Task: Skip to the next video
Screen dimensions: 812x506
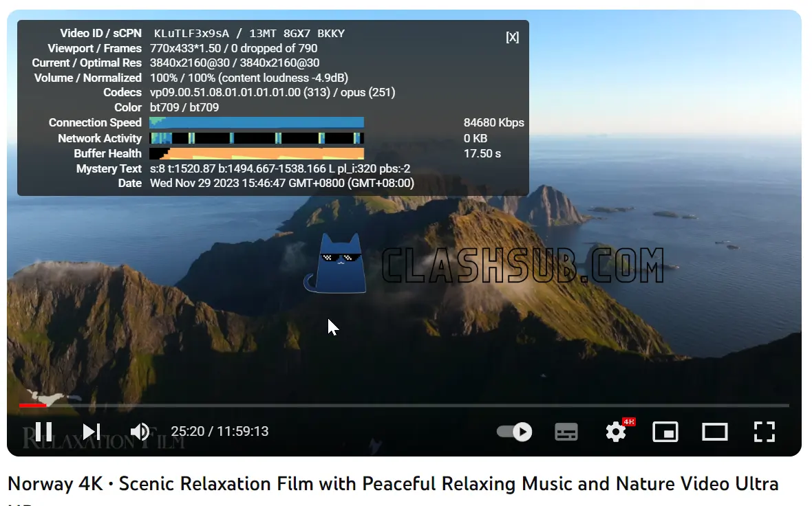Action: (x=92, y=432)
